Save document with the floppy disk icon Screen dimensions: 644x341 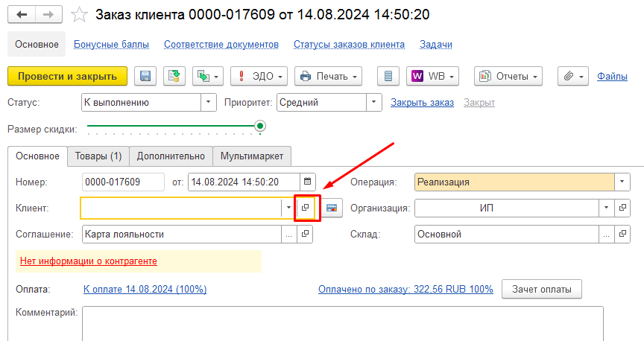[145, 77]
